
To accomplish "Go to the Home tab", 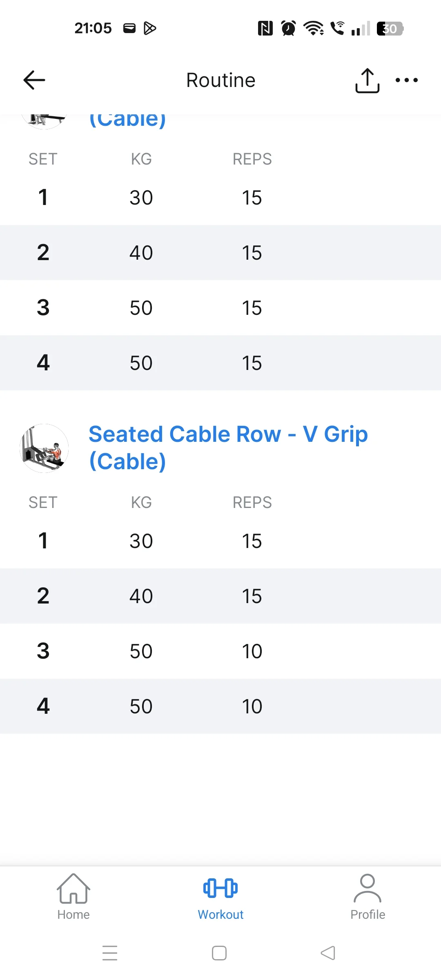I will pos(73,897).
